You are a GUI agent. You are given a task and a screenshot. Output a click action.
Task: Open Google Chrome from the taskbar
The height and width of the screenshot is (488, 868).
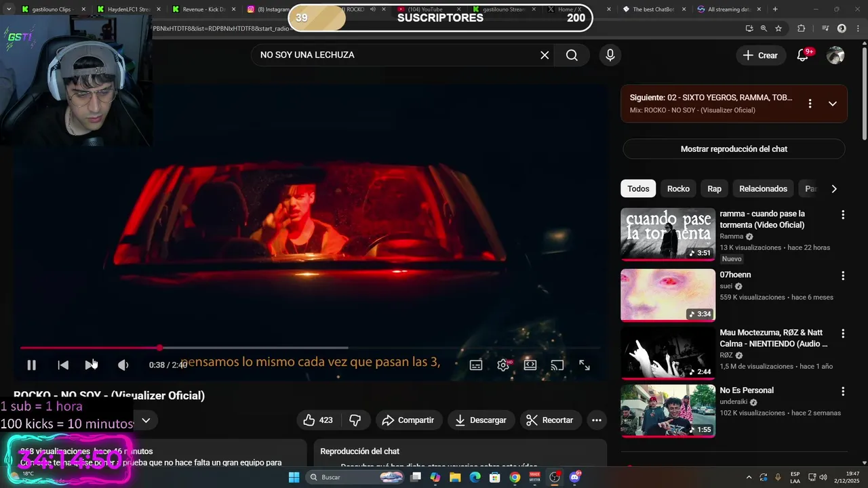515,477
